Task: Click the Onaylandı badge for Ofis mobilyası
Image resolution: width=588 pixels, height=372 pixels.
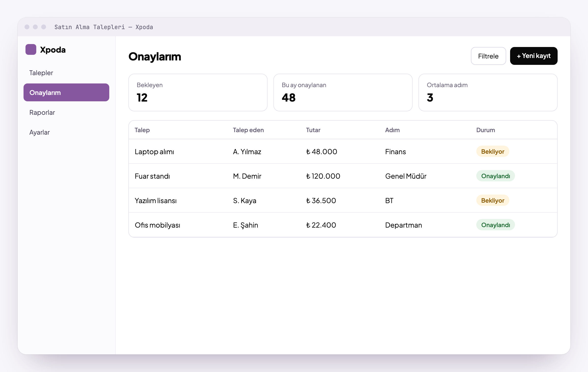Action: click(495, 225)
